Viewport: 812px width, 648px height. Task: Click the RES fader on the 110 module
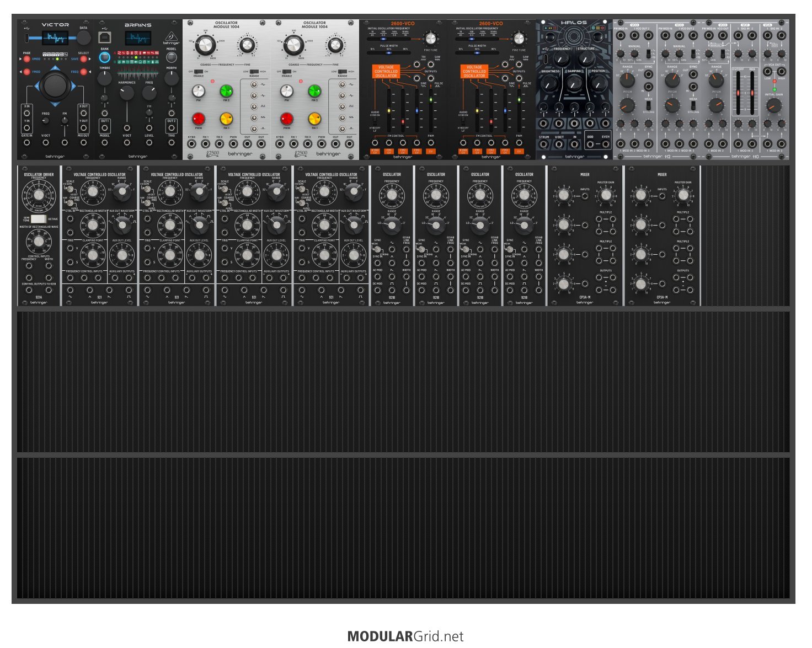pos(752,93)
